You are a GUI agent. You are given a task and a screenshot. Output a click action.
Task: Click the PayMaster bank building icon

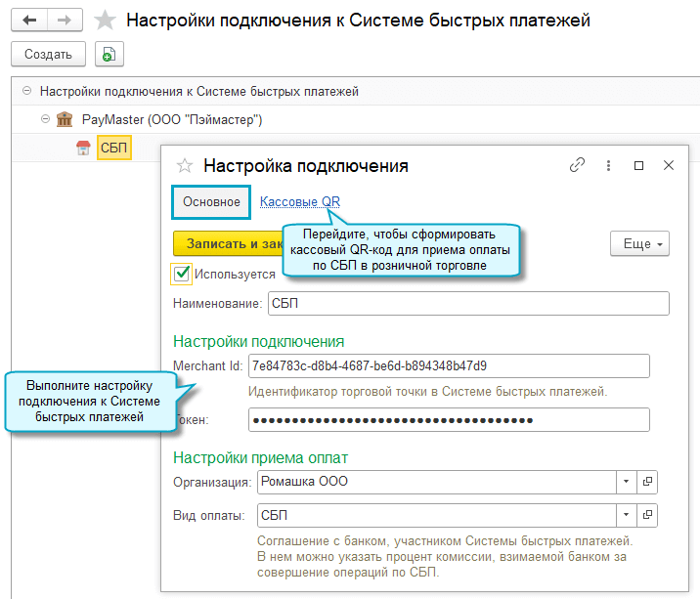(65, 119)
